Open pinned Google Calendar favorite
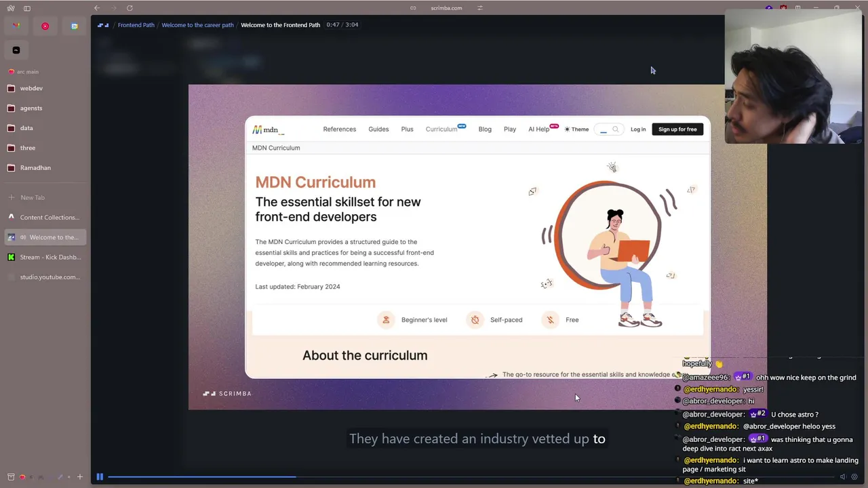The height and width of the screenshot is (488, 868). (75, 26)
